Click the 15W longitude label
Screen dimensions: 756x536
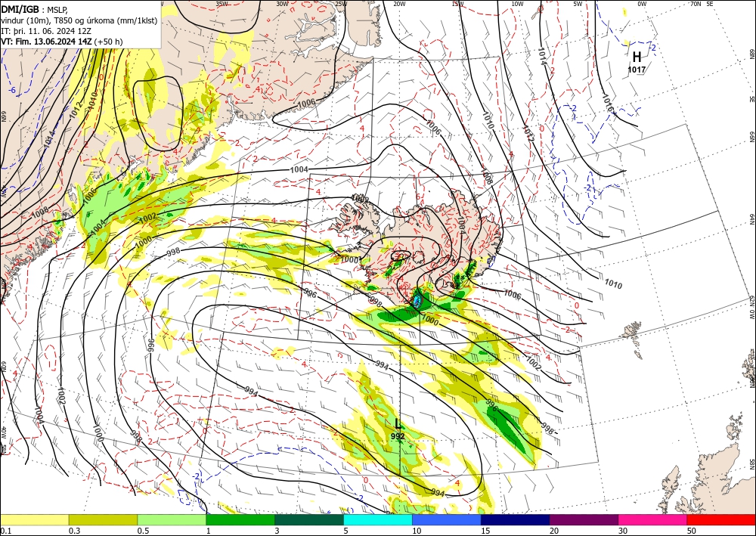pyautogui.click(x=458, y=4)
